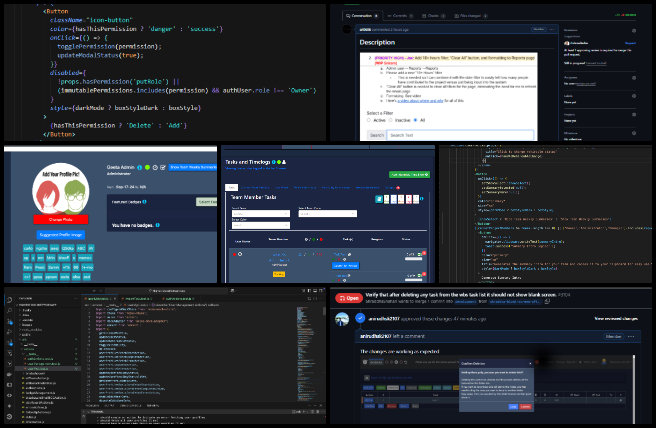Click the blue button in the confirm dialog
656x428 pixels.
pyautogui.click(x=513, y=407)
